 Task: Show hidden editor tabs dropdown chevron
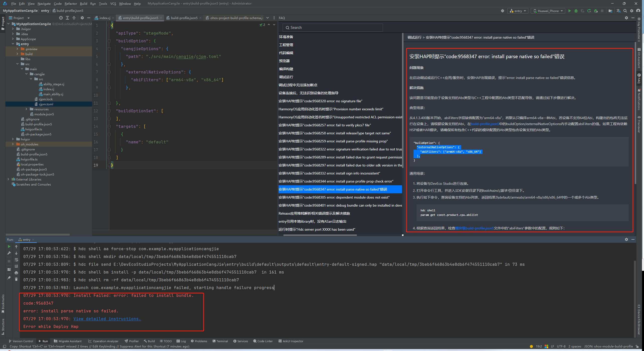(268, 18)
